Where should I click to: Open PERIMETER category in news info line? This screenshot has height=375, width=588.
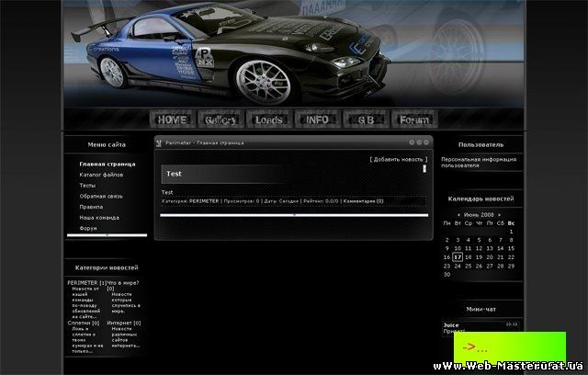204,201
